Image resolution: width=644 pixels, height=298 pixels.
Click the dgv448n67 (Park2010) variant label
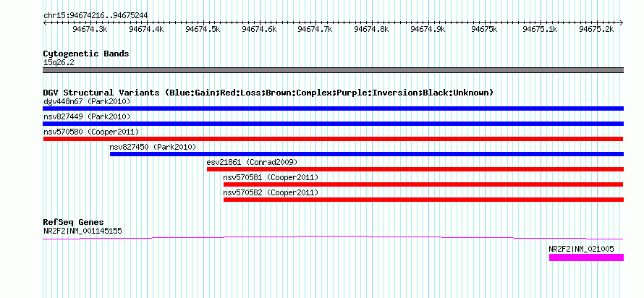(x=87, y=101)
